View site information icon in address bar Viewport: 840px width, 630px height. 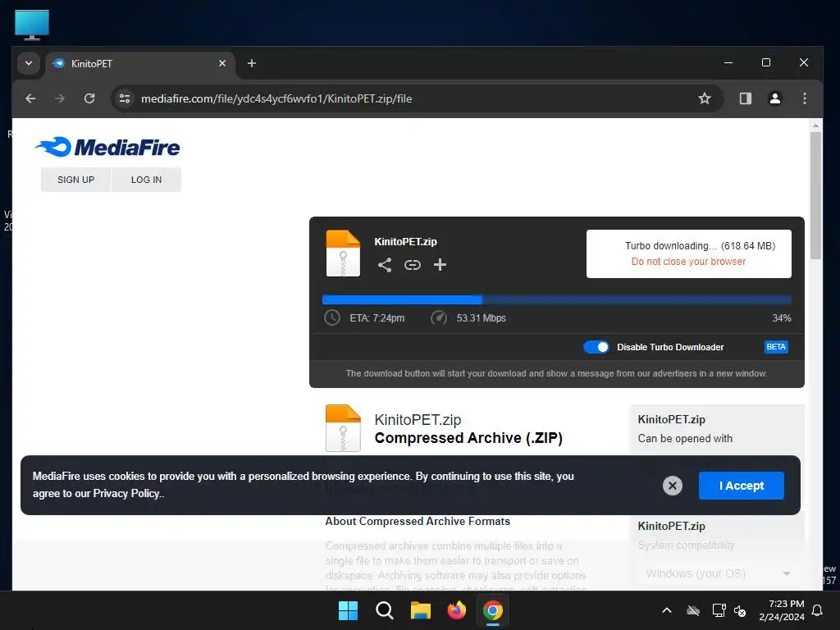[x=125, y=98]
